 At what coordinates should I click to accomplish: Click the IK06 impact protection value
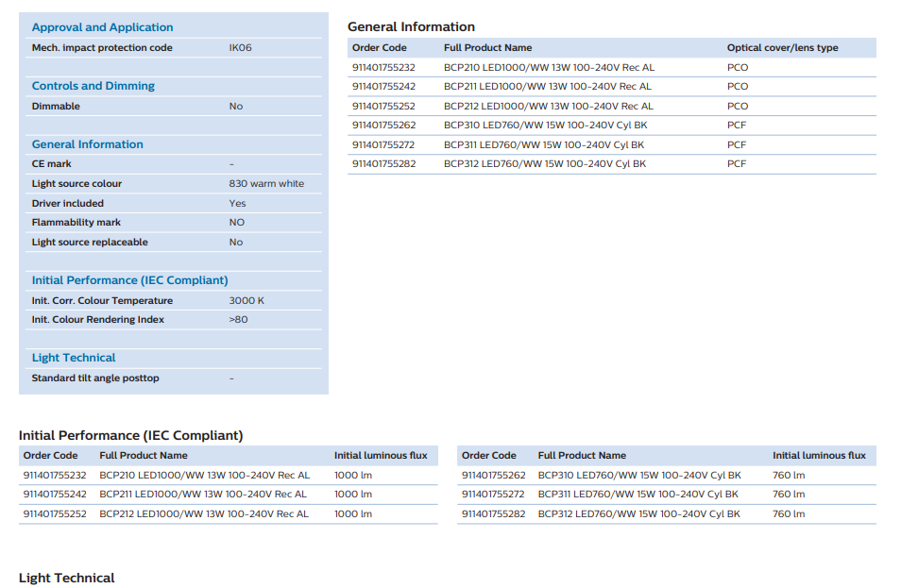click(240, 47)
